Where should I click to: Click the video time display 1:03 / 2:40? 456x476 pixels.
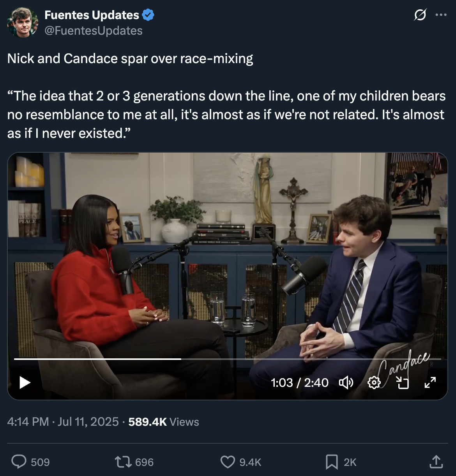pyautogui.click(x=299, y=383)
